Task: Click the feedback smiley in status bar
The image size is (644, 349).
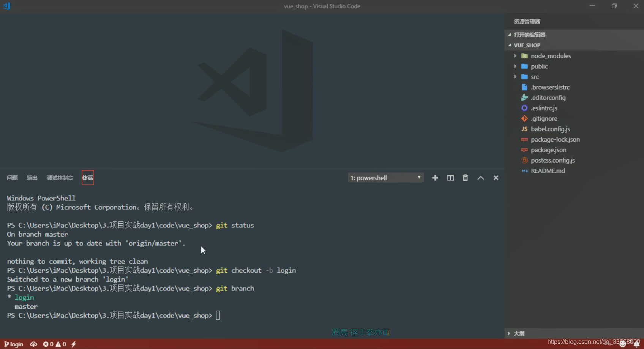Action: pos(623,344)
